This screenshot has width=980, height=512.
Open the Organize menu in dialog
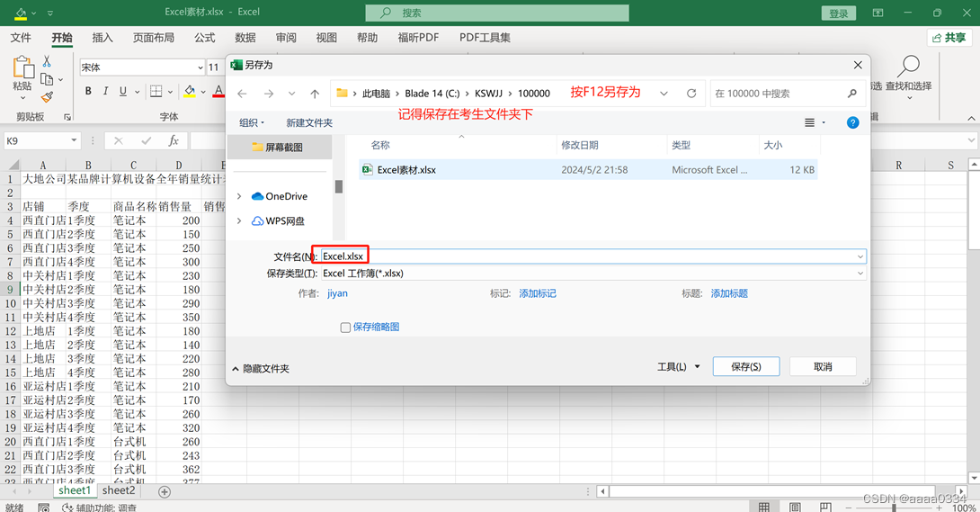251,122
